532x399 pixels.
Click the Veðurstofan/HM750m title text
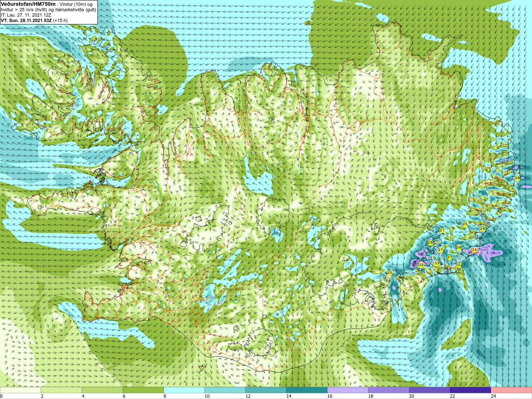tap(28, 4)
